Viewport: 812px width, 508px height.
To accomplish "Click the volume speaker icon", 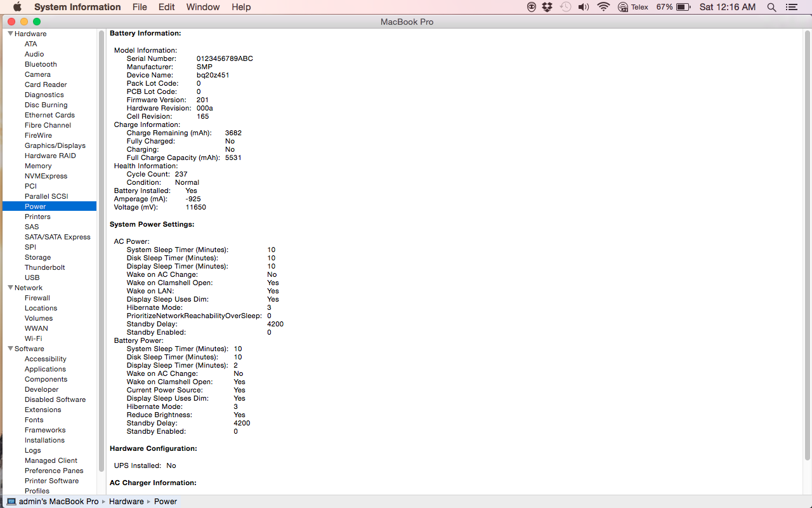I will tap(584, 7).
